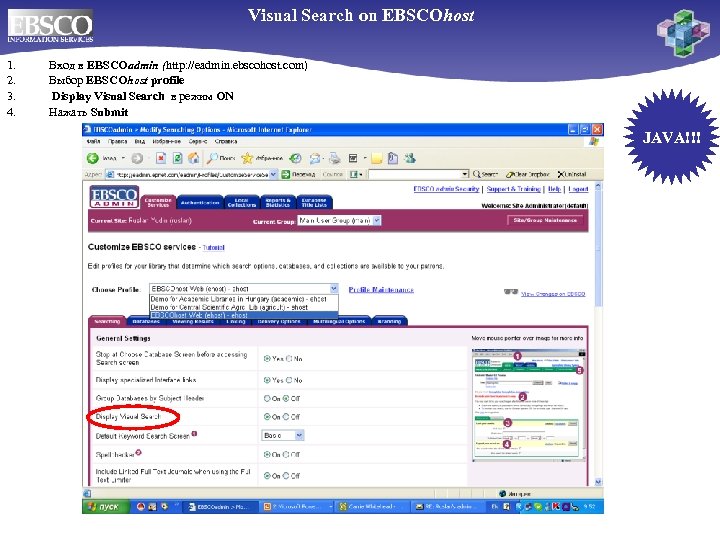Open Profile Maintenance link
The width and height of the screenshot is (720, 540).
[x=381, y=290]
